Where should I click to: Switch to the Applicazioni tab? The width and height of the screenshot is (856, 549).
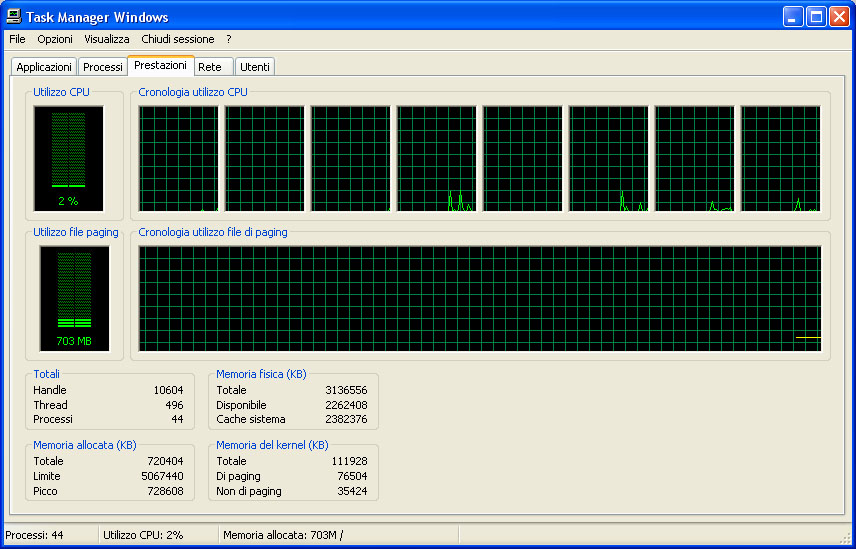pos(44,67)
